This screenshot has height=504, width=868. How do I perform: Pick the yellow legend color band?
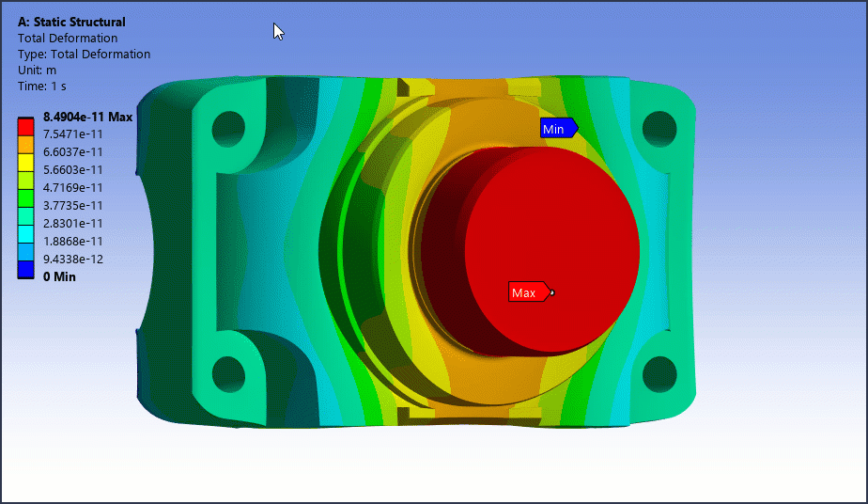click(26, 162)
